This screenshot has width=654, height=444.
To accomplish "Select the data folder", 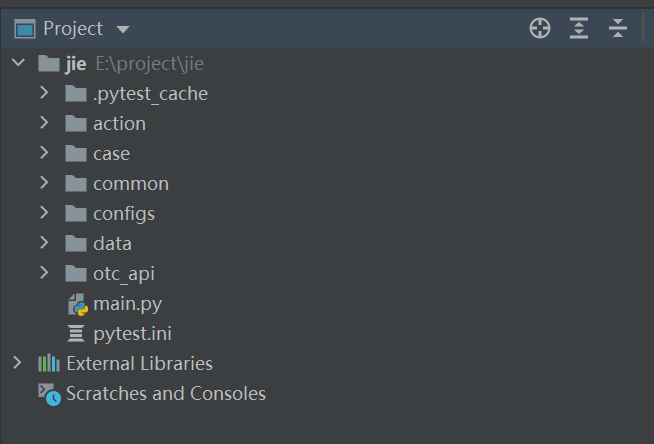I will click(x=112, y=244).
